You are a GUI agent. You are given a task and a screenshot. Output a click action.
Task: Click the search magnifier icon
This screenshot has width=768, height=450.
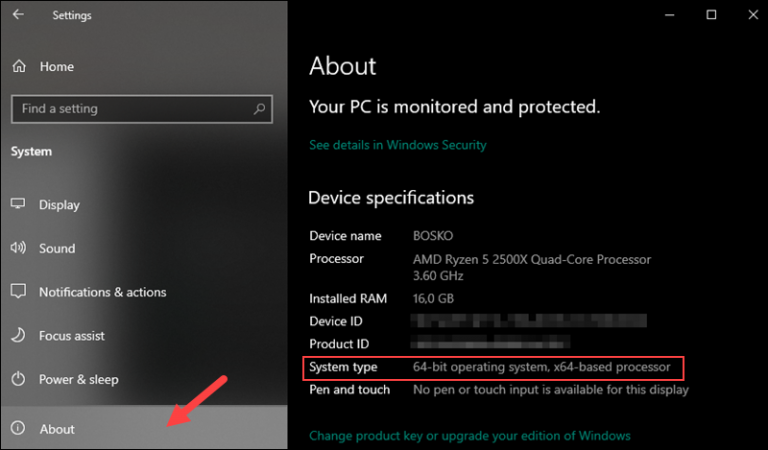coord(259,109)
